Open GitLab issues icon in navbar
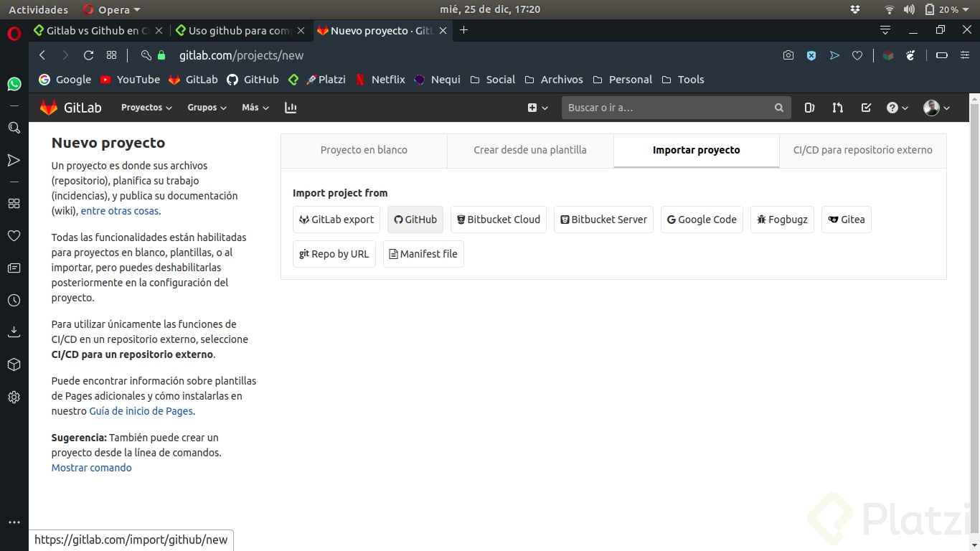Image resolution: width=980 pixels, height=551 pixels. [x=809, y=108]
